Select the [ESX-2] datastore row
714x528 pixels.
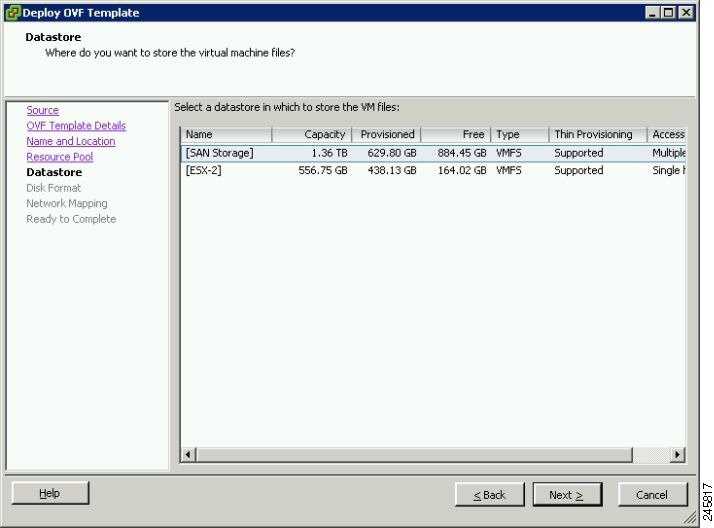(x=434, y=170)
